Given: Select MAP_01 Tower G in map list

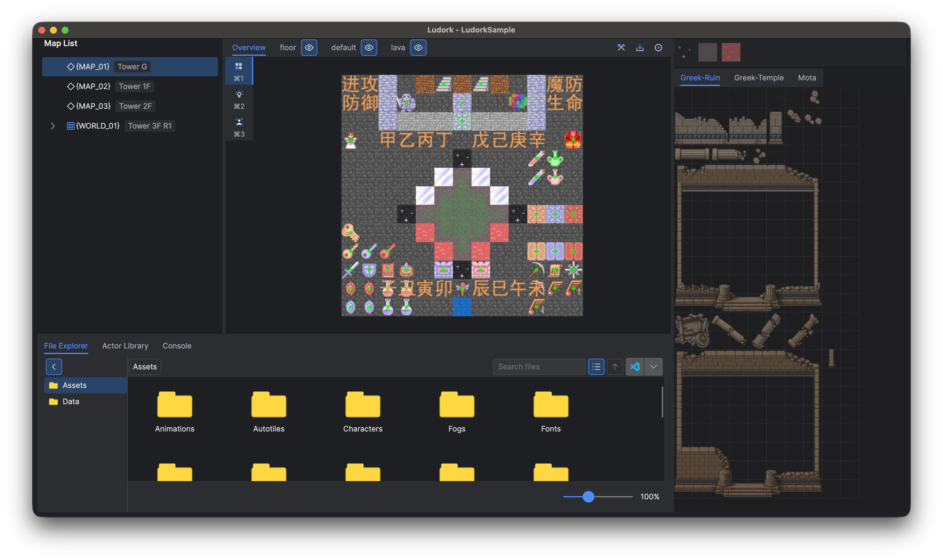Looking at the screenshot, I should [130, 67].
